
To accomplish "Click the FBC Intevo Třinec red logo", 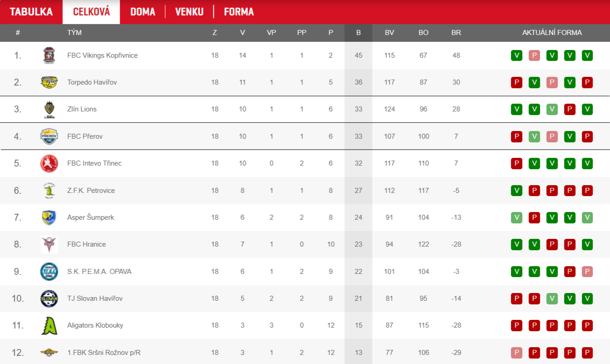I will (49, 163).
